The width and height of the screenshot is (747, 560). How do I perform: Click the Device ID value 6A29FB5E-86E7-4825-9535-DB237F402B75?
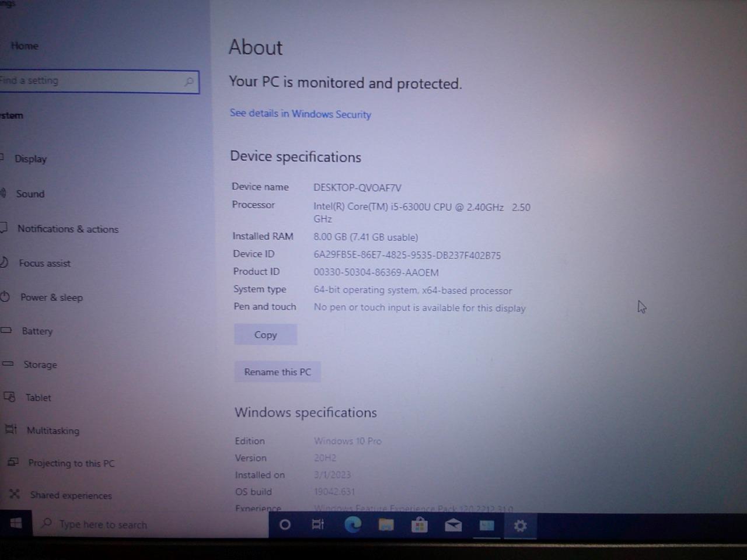(x=407, y=256)
